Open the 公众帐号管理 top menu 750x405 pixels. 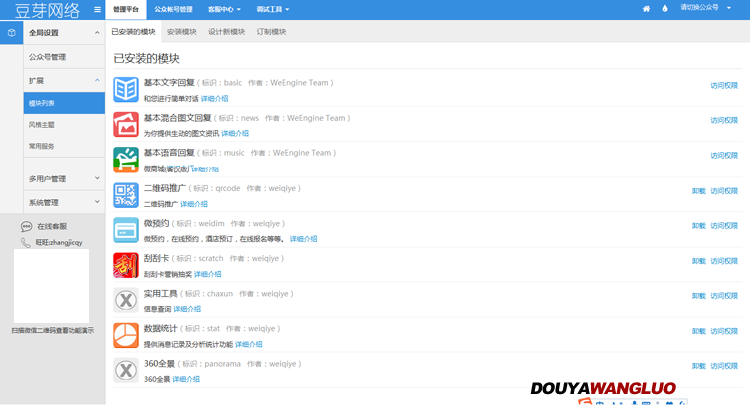click(x=173, y=9)
